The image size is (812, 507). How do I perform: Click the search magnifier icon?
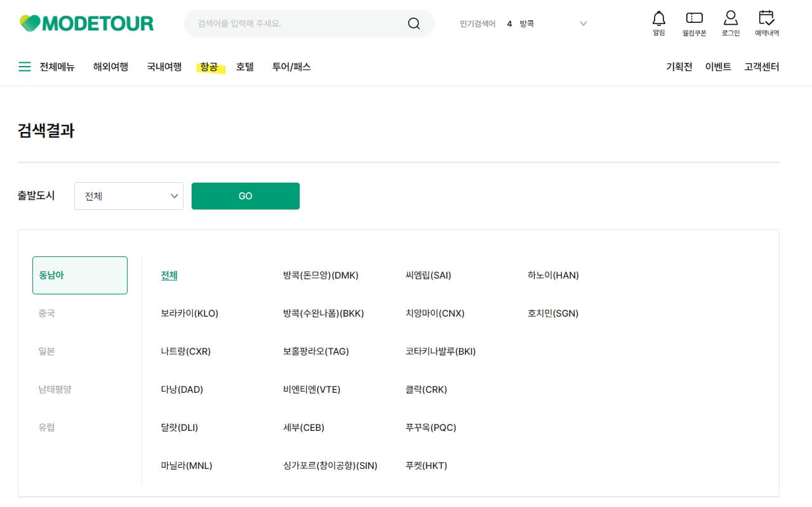click(413, 23)
